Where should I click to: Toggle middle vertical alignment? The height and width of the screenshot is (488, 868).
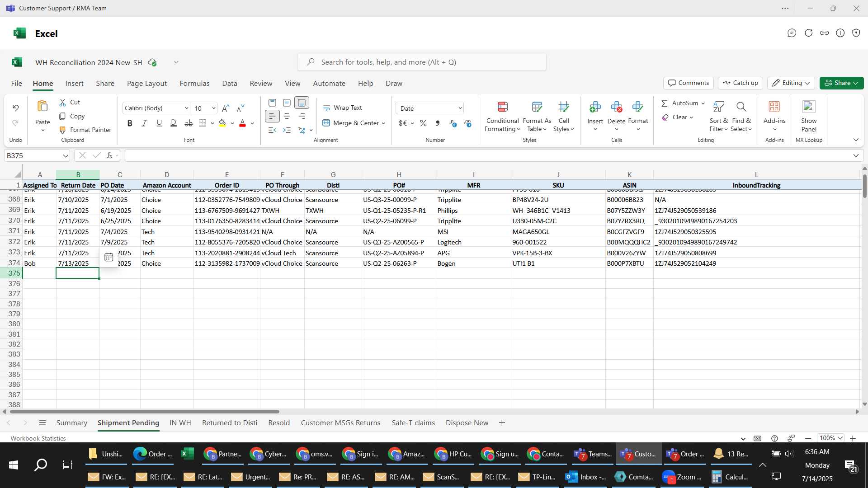point(287,103)
